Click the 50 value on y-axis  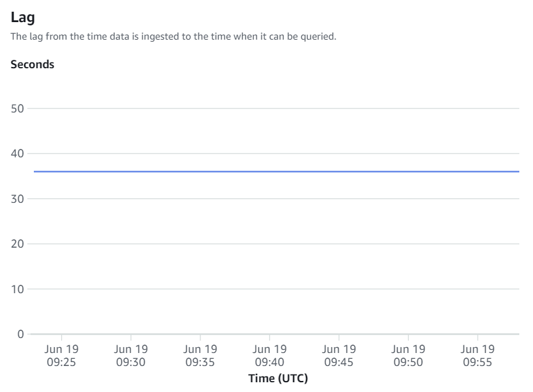(18, 109)
